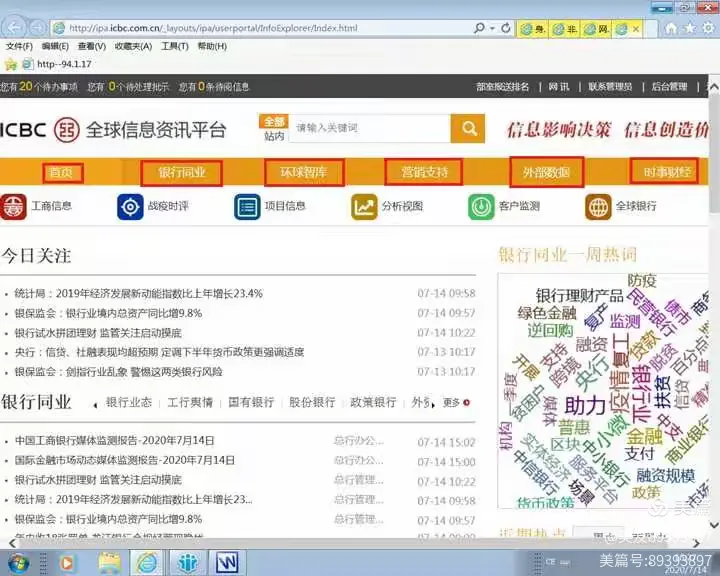720x576 pixels.
Task: Go forward with browser forward arrow
Action: point(38,28)
